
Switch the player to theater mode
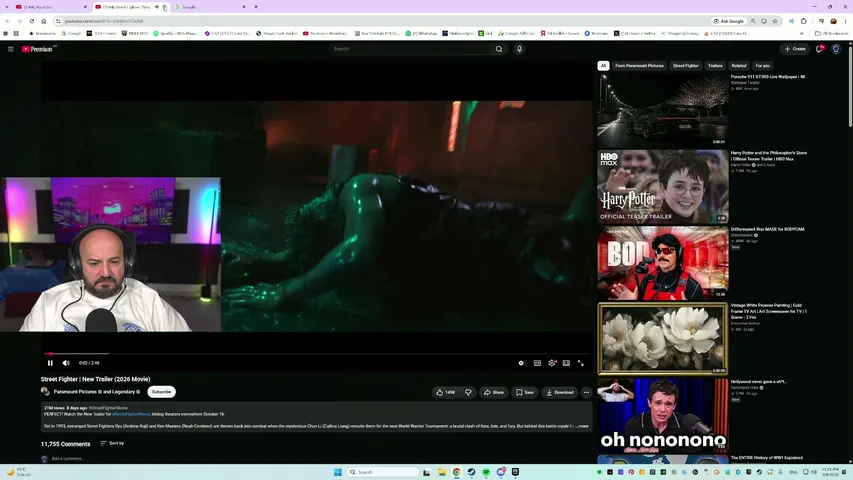click(566, 363)
